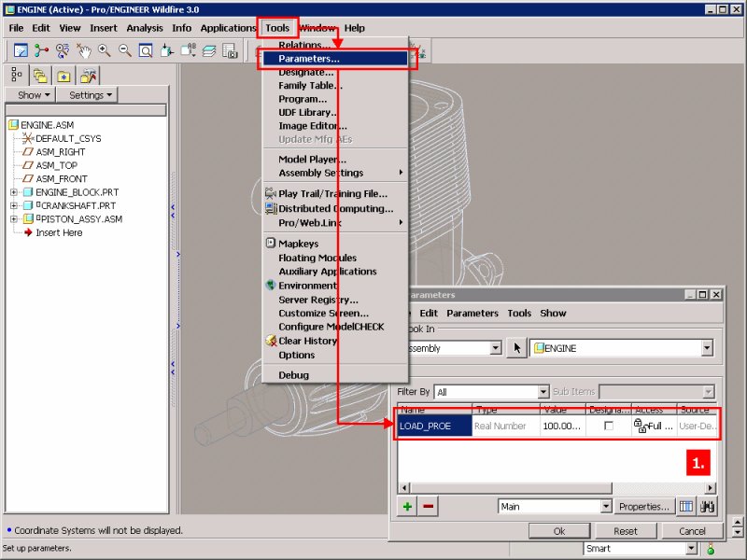
Task: Expand the PISTON_ASSY.ASM tree node
Action: click(x=14, y=219)
